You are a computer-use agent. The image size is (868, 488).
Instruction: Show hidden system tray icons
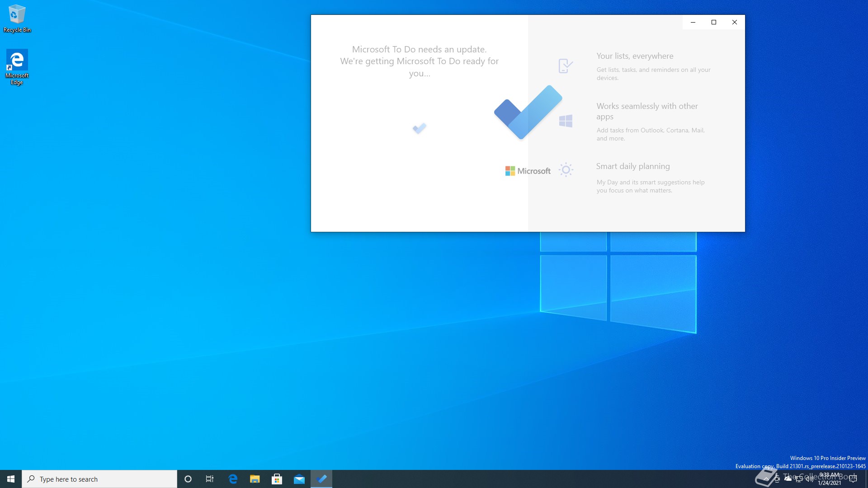[766, 479]
